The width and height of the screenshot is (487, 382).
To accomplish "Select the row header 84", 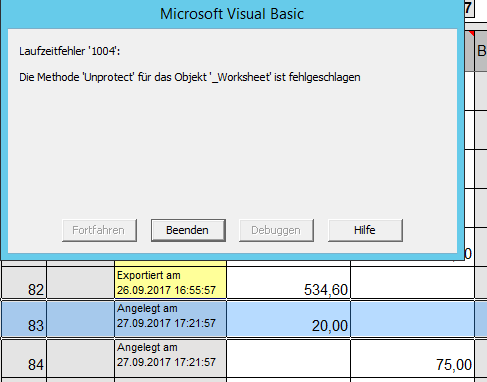I will 24,359.
